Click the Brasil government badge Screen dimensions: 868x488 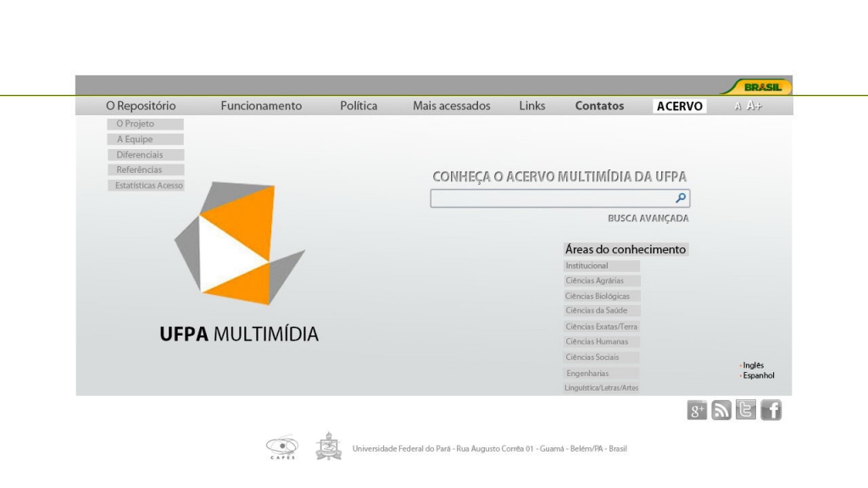757,87
